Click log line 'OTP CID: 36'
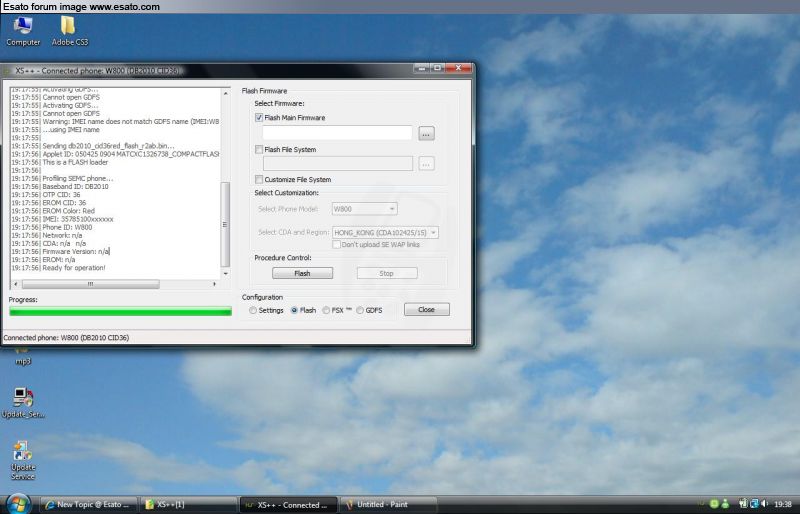This screenshot has height=514, width=800. tap(61, 195)
